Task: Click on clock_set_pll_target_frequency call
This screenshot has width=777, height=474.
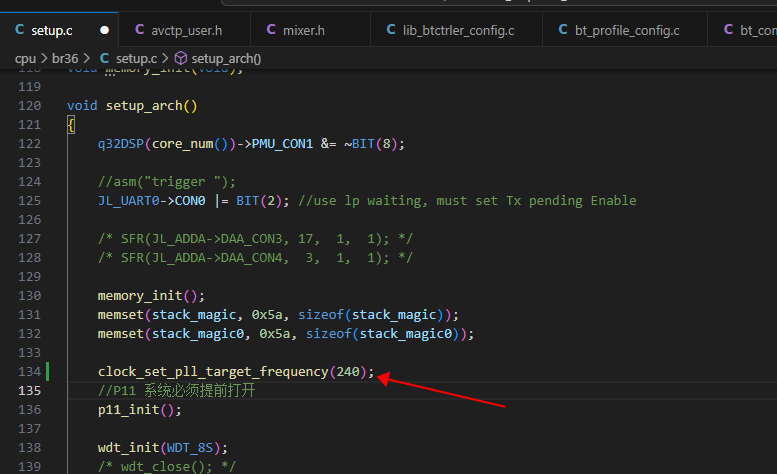Action: click(x=213, y=371)
